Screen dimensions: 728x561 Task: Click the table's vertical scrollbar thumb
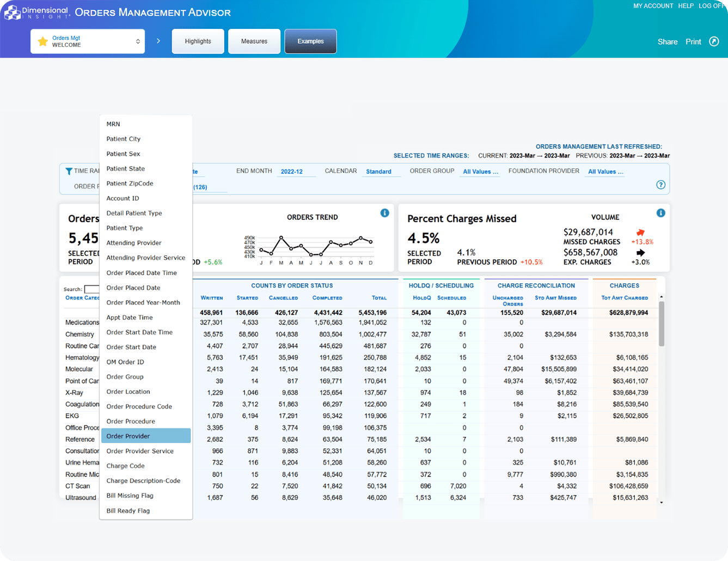coord(662,324)
